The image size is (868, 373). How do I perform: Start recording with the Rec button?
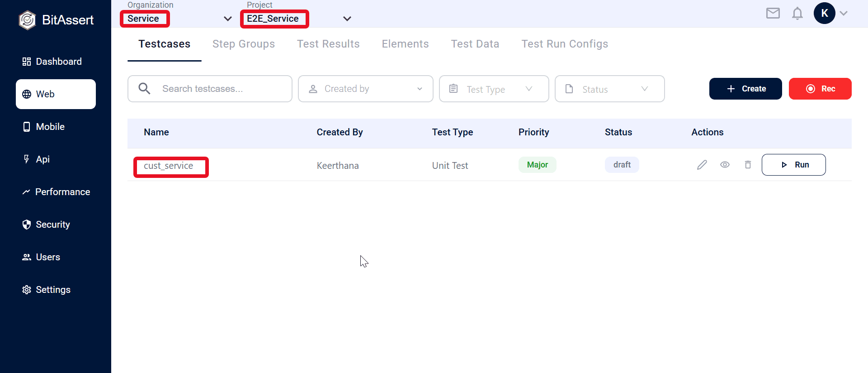[820, 89]
